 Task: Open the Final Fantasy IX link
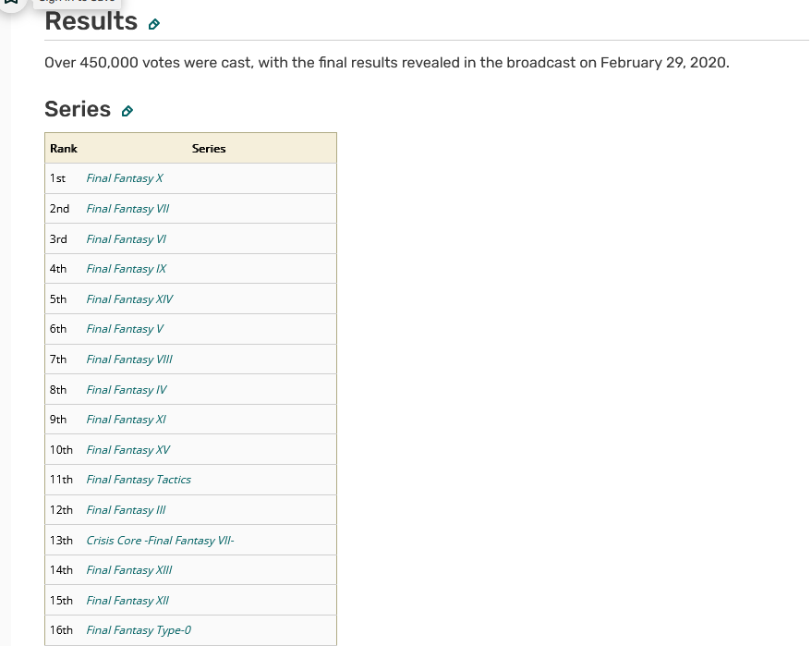pos(126,269)
